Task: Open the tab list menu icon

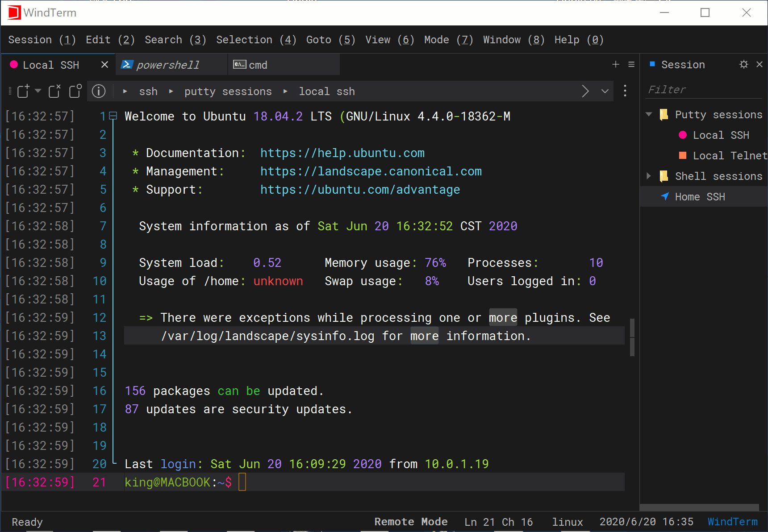Action: [x=631, y=64]
